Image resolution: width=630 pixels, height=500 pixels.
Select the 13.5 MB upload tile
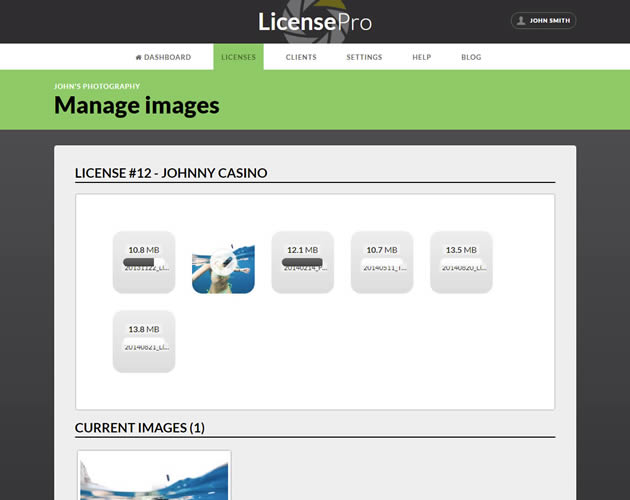[461, 262]
